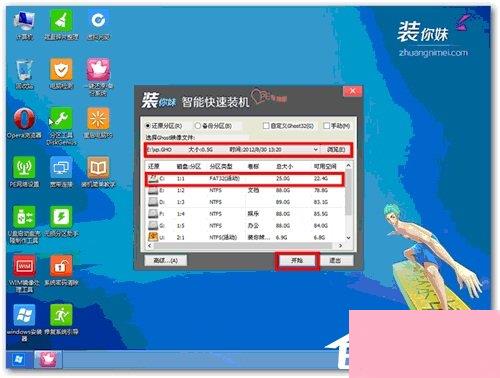Open the green running-man boot repair icon

click(61, 315)
